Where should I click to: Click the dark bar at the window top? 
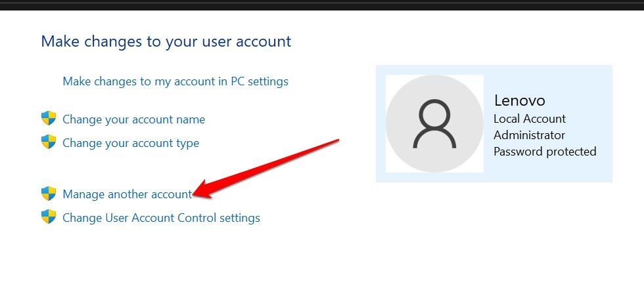pos(322,5)
